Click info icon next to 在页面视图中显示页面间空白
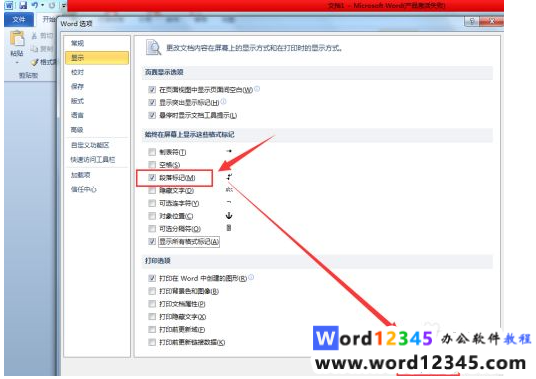The height and width of the screenshot is (379, 536). click(257, 89)
